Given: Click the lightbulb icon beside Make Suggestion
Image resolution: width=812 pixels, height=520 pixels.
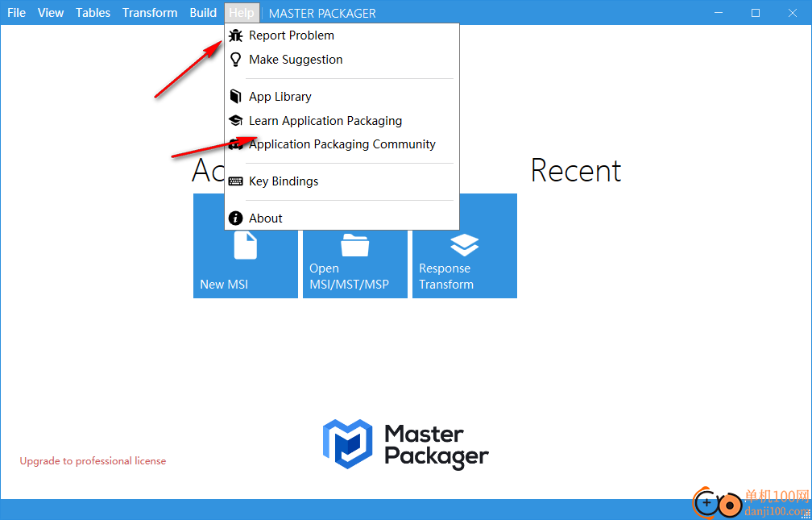Looking at the screenshot, I should point(235,60).
